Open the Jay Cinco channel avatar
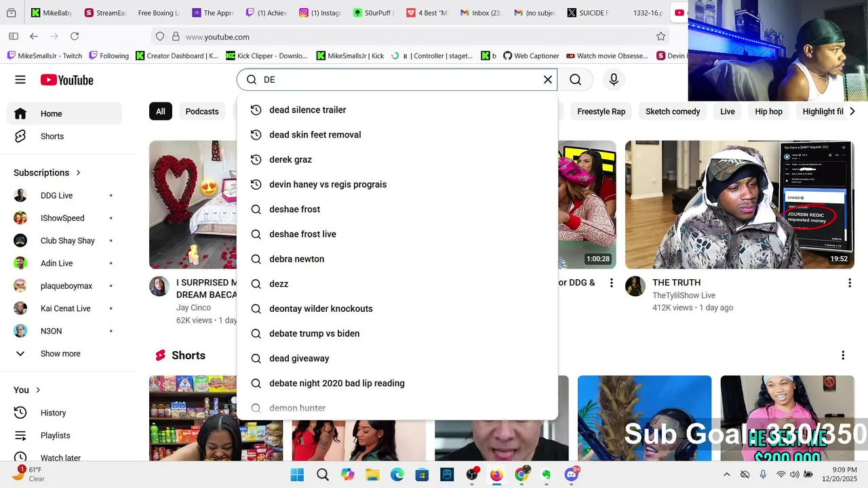The width and height of the screenshot is (868, 488). (159, 286)
